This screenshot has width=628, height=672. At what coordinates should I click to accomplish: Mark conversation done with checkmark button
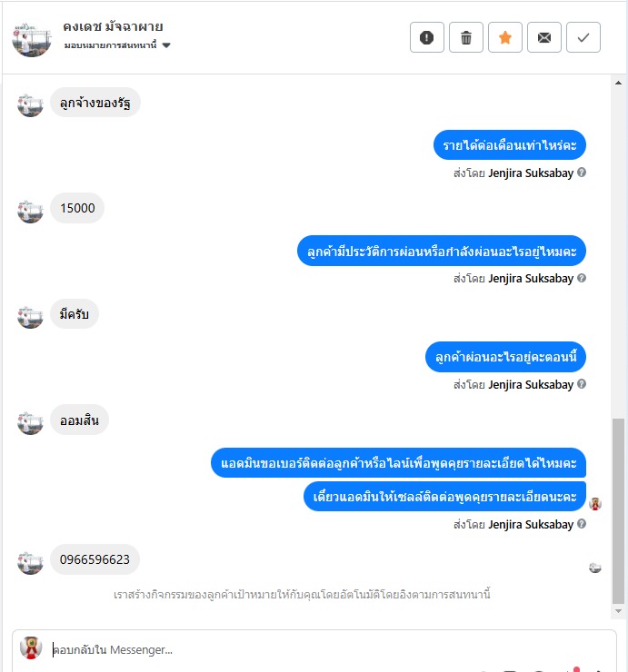[x=583, y=37]
